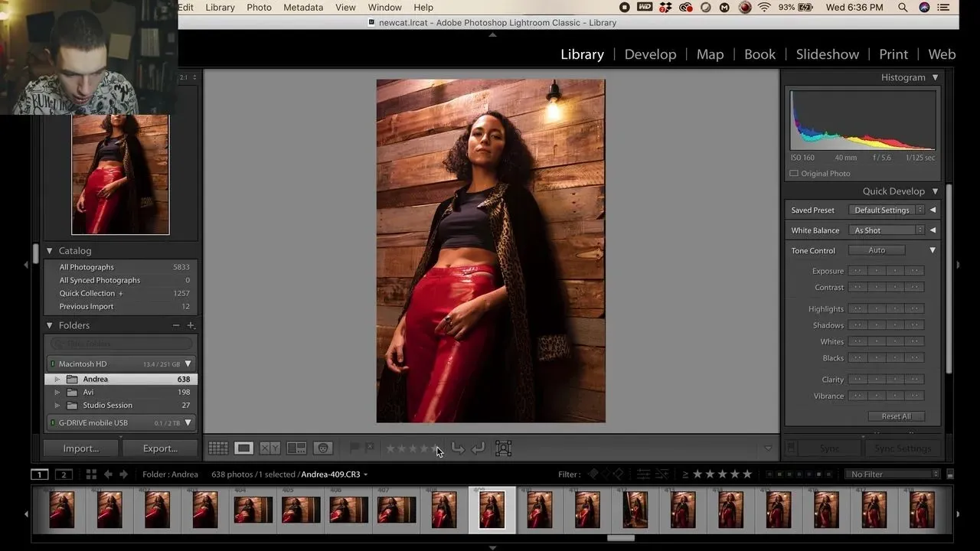The height and width of the screenshot is (551, 980).
Task: Switch to Survey view icon
Action: [296, 448]
